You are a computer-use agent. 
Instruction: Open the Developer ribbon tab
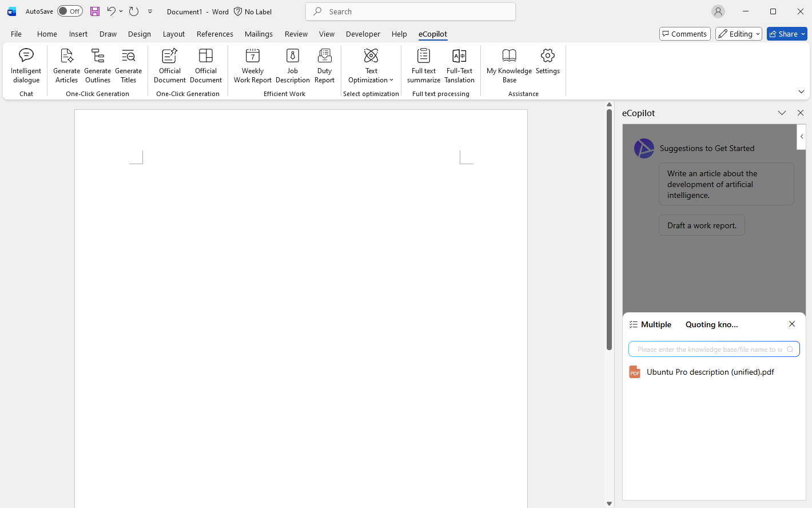pos(363,34)
